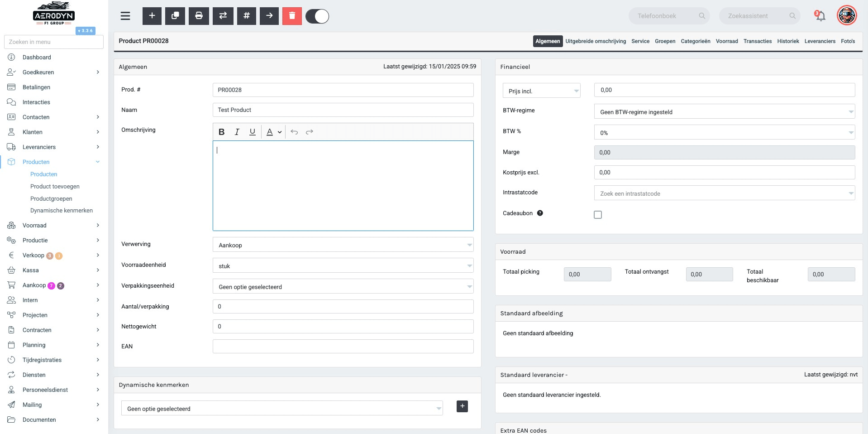Viewport: 868px width, 434px height.
Task: Switch to Groepen tab
Action: point(665,41)
